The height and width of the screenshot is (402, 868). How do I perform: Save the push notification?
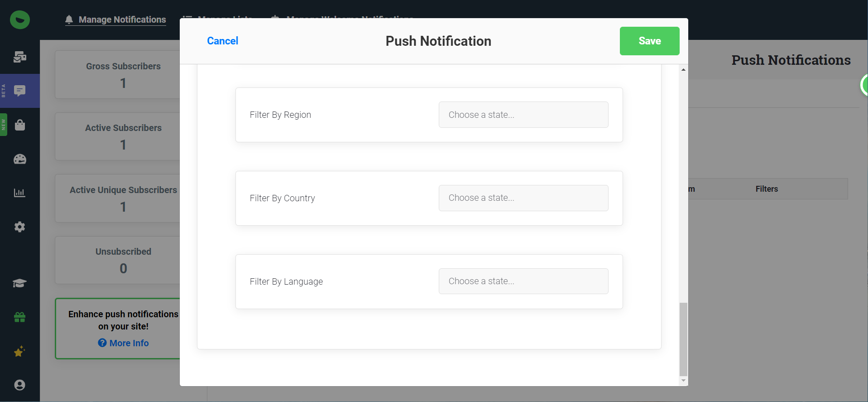click(649, 41)
